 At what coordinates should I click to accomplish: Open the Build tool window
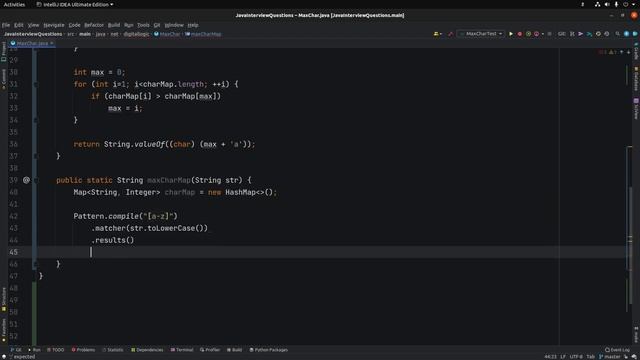234,350
